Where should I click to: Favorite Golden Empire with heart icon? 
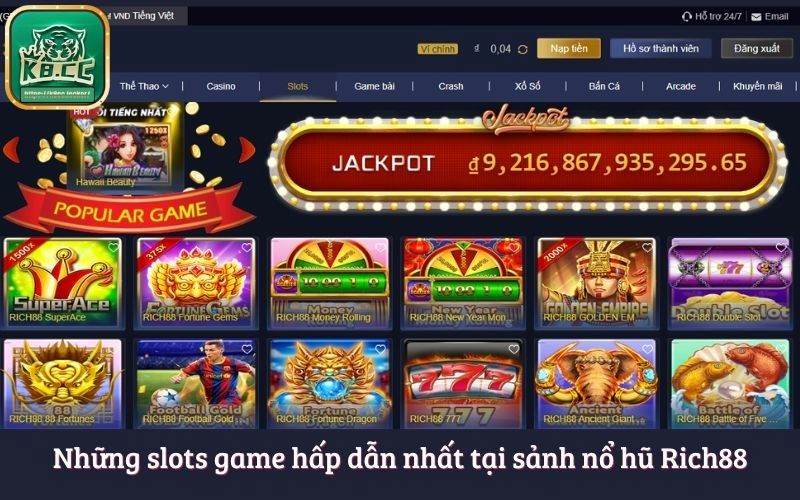[x=647, y=247]
